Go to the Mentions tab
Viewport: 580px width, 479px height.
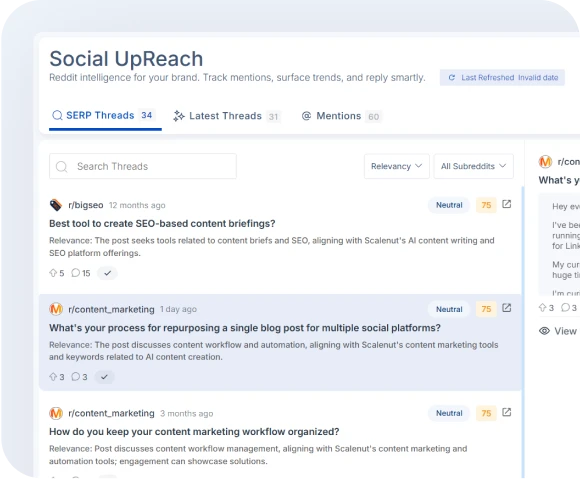point(342,116)
